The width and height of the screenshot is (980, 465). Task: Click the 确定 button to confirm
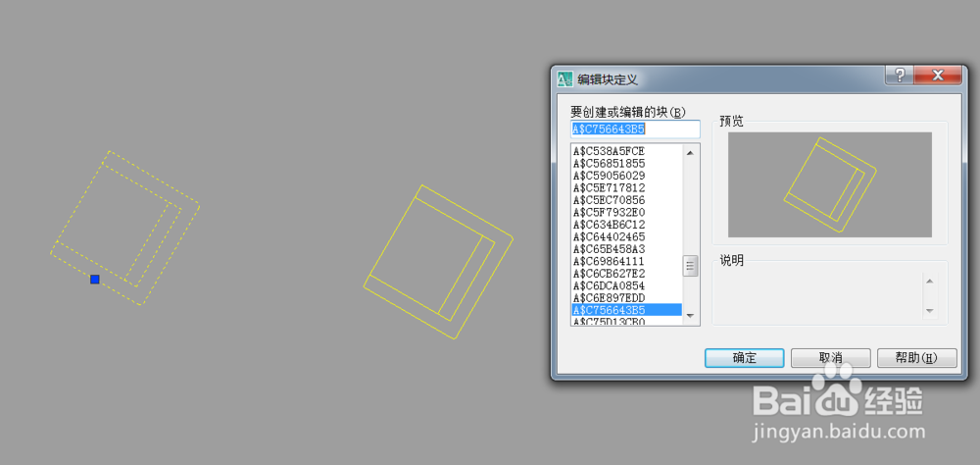[x=744, y=358]
